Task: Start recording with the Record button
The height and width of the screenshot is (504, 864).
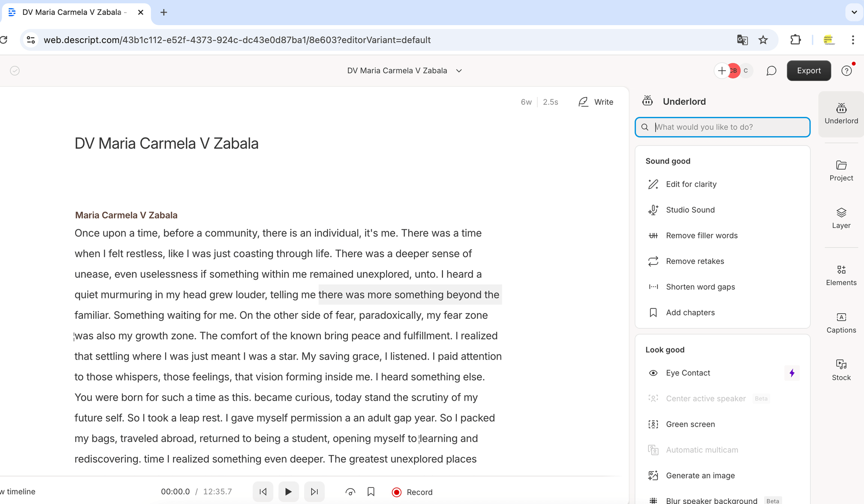Action: pyautogui.click(x=412, y=492)
